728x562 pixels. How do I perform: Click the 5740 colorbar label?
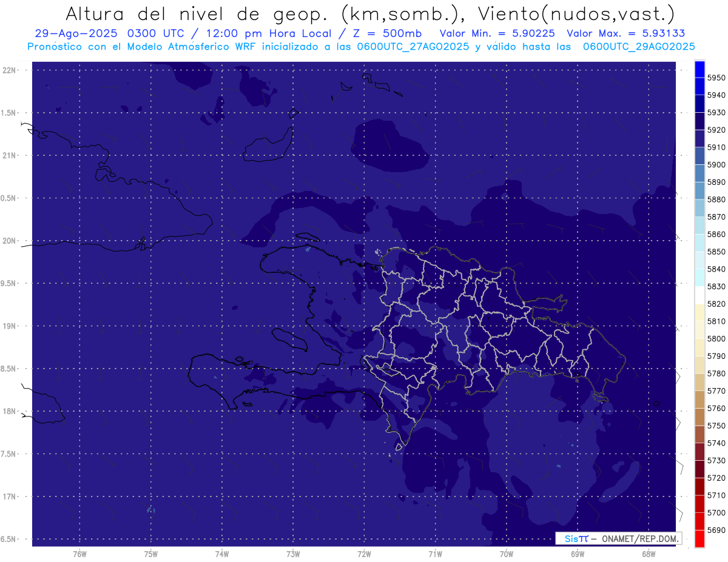pos(716,443)
